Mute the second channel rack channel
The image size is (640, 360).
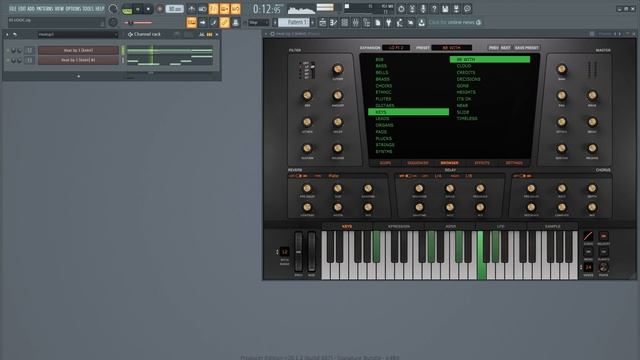[8, 60]
